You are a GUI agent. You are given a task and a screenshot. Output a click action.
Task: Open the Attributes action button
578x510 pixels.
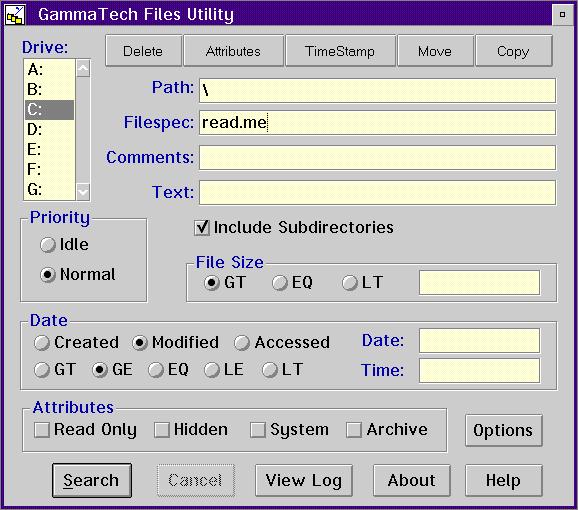click(x=233, y=51)
